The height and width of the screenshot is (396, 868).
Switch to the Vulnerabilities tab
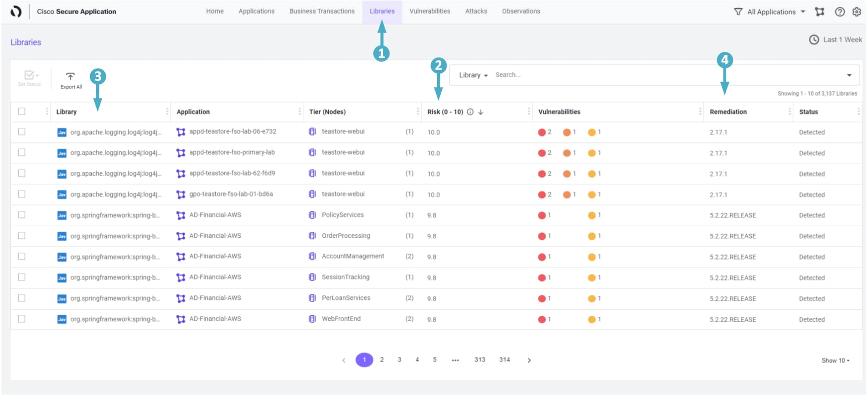(429, 11)
